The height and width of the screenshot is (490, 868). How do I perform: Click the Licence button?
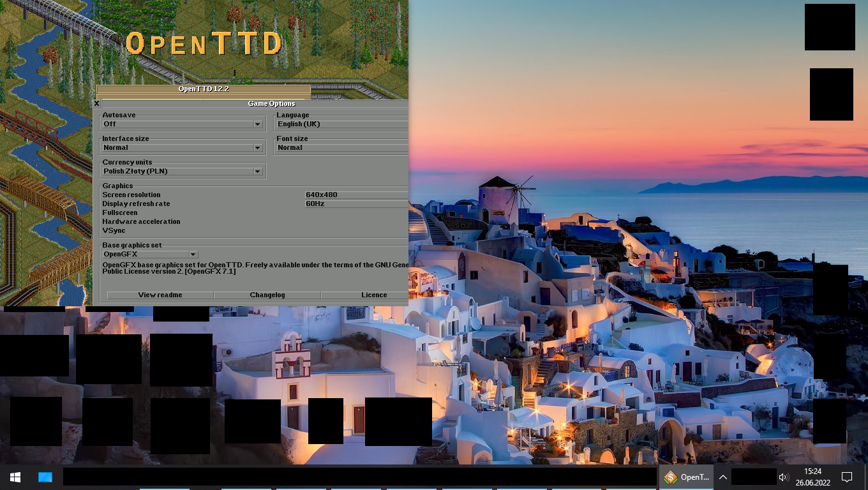365,295
